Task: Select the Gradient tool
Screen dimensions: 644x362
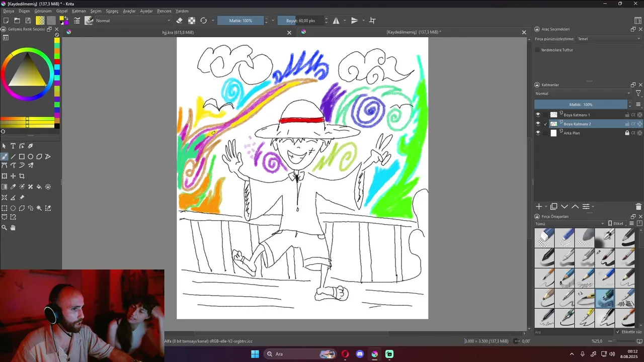Action: pyautogui.click(x=5, y=187)
